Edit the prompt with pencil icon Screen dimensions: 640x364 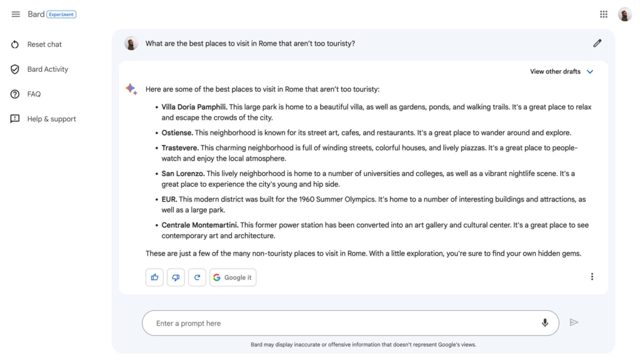pyautogui.click(x=597, y=43)
